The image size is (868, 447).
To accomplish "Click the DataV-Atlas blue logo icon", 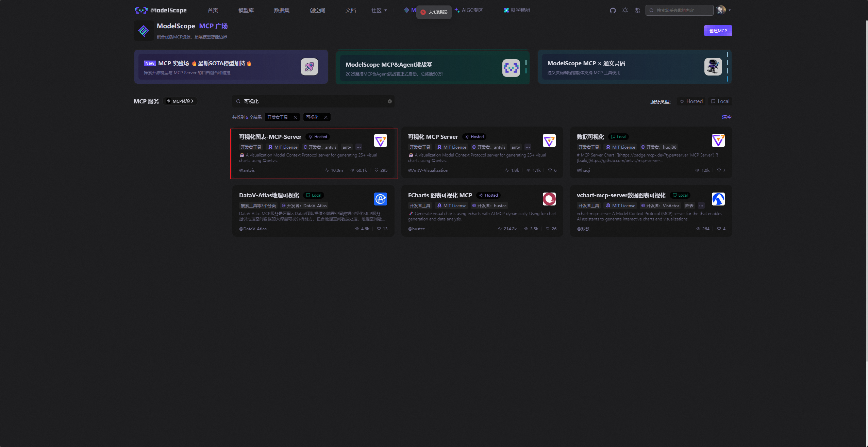I will click(380, 199).
